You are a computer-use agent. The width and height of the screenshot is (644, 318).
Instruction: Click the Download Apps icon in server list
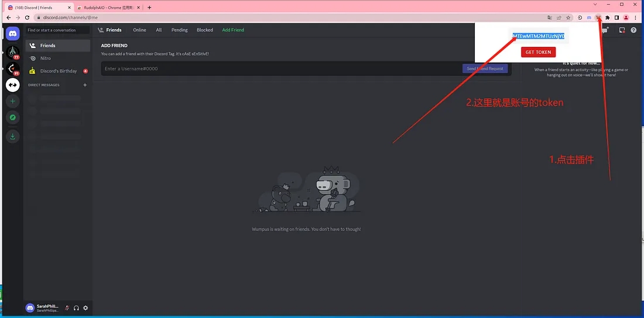[x=13, y=136]
